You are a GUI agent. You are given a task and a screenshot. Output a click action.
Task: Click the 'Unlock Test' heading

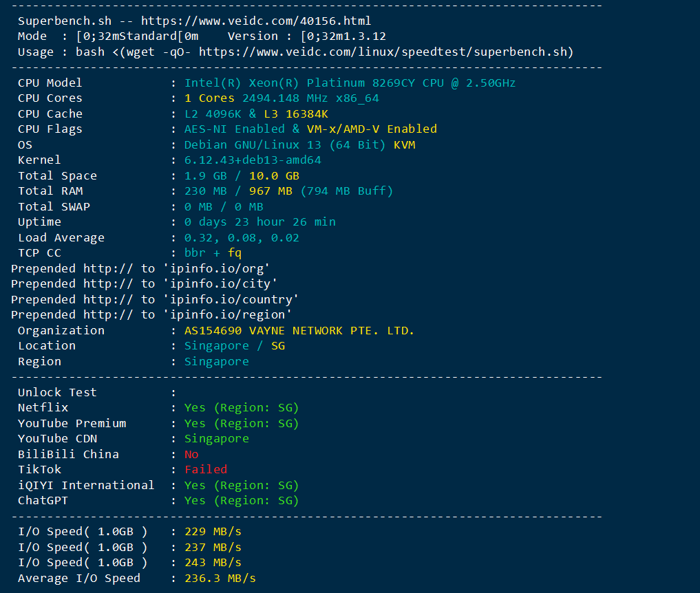[x=57, y=392]
